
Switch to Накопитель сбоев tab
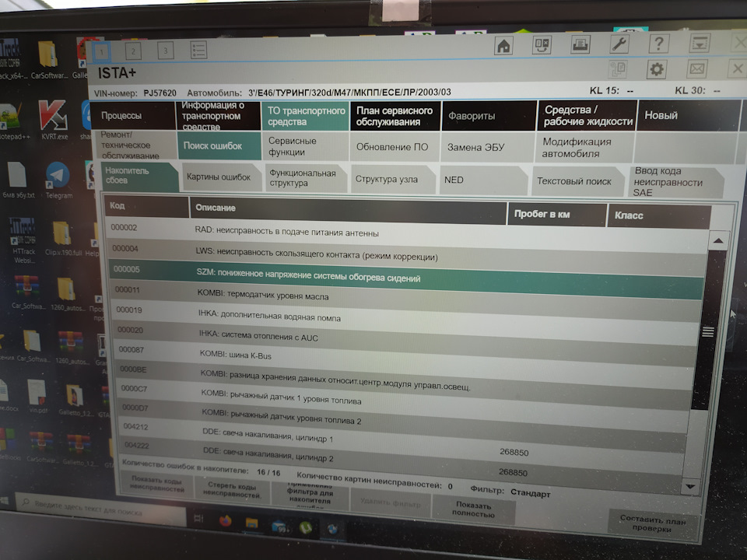(x=139, y=177)
